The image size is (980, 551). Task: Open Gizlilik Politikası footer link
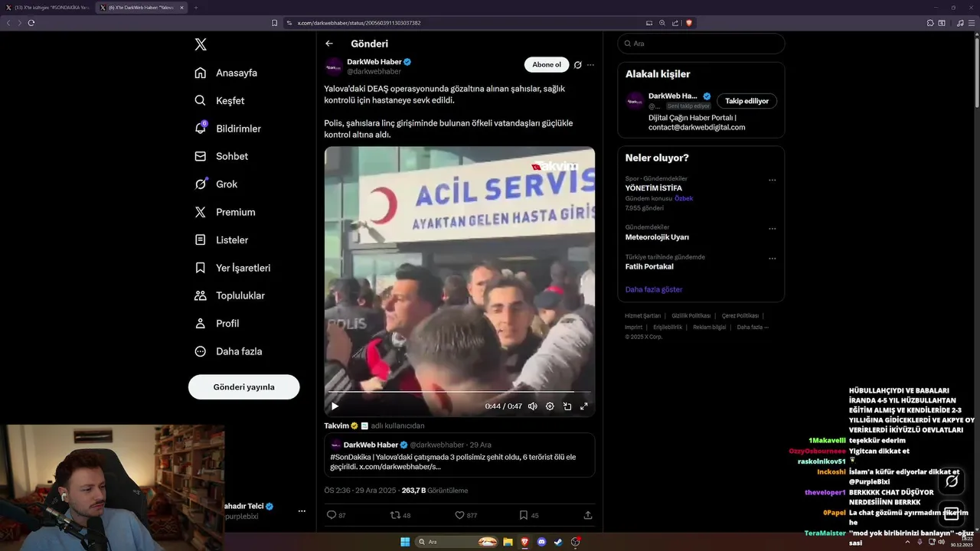(x=691, y=316)
